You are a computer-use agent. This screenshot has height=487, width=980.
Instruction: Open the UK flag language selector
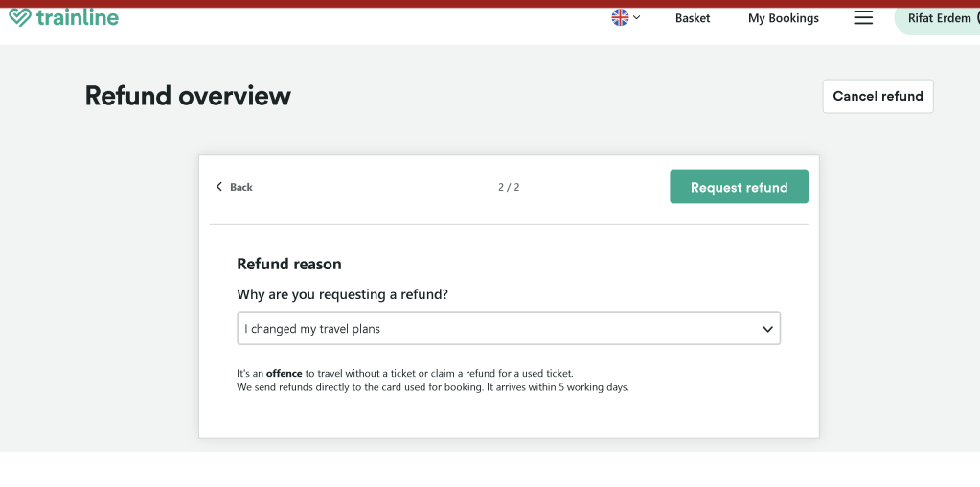click(626, 17)
